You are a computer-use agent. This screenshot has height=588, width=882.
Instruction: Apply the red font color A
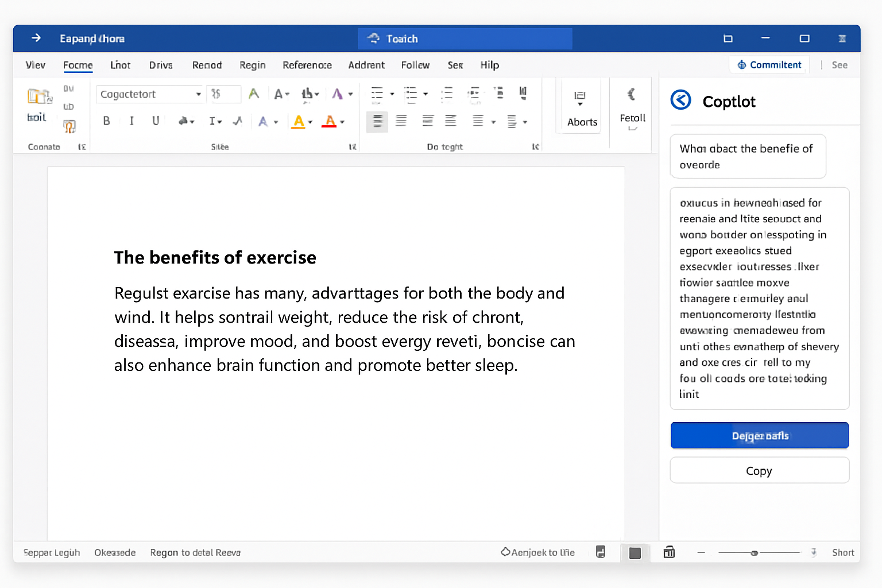pyautogui.click(x=329, y=121)
